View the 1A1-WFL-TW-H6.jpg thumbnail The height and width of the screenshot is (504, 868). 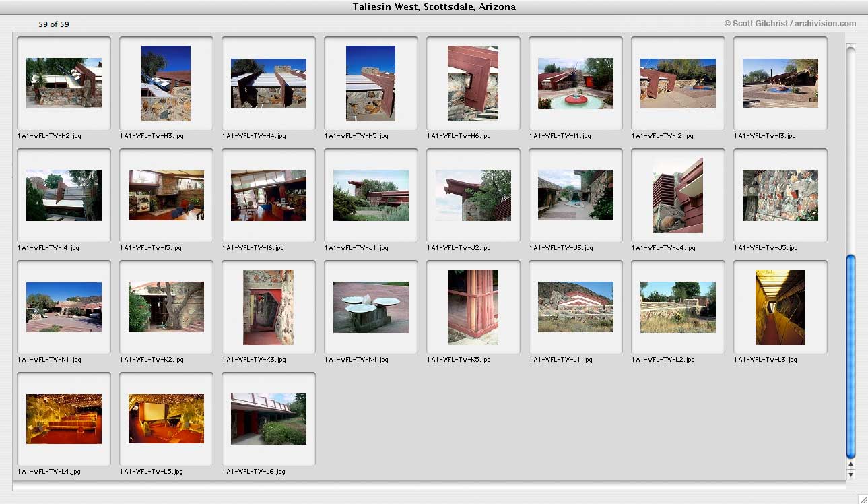click(473, 83)
